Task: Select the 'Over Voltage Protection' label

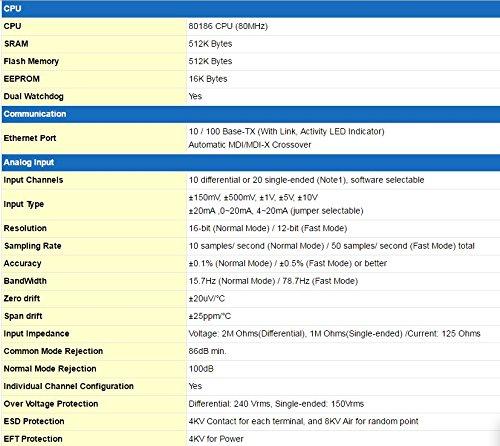Action: click(x=51, y=404)
